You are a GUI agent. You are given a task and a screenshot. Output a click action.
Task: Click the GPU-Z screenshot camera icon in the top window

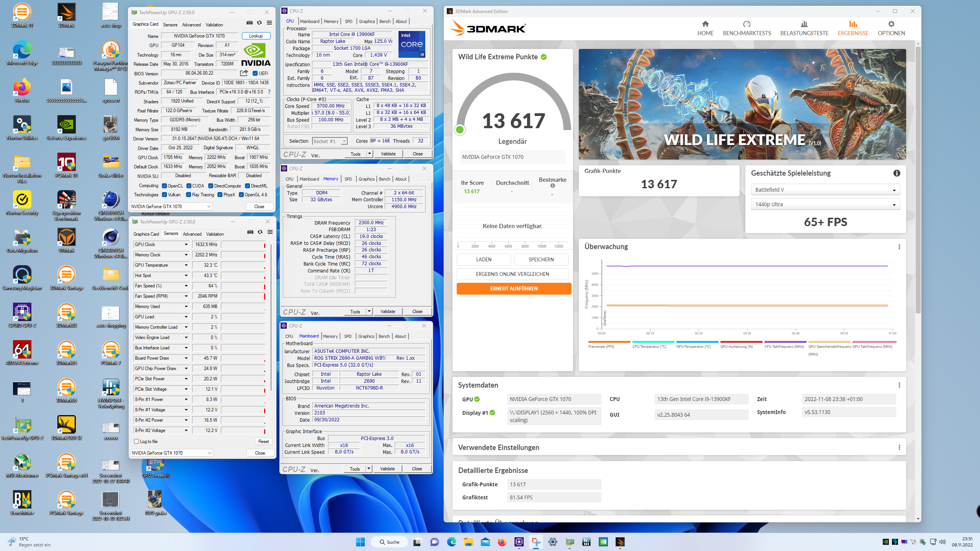[250, 23]
